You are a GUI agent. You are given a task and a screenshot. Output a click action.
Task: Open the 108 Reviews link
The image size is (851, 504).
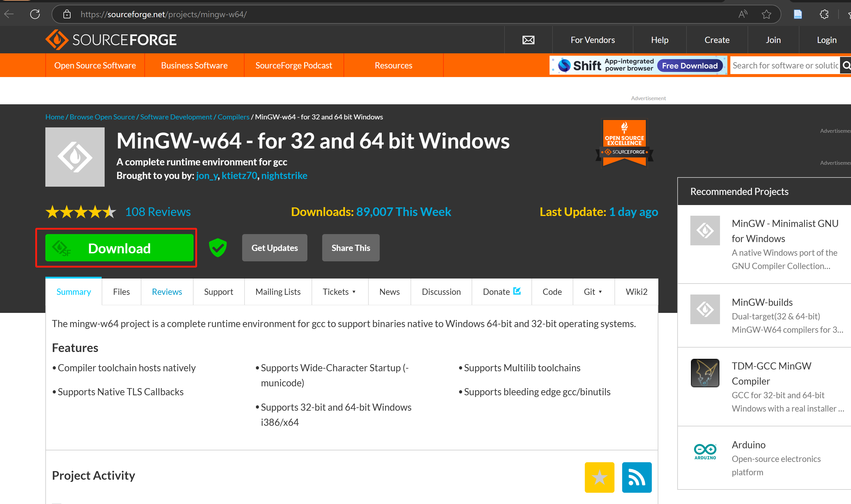pos(158,212)
